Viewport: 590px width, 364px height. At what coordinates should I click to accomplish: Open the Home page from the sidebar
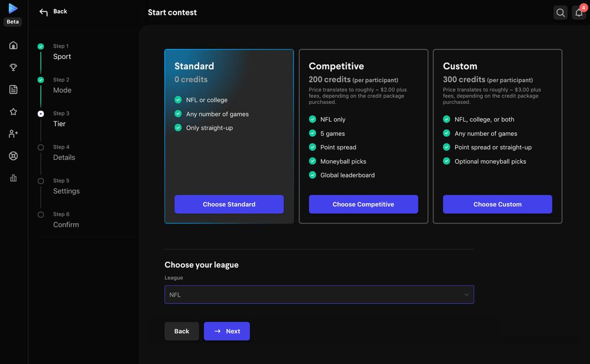[x=12, y=44]
